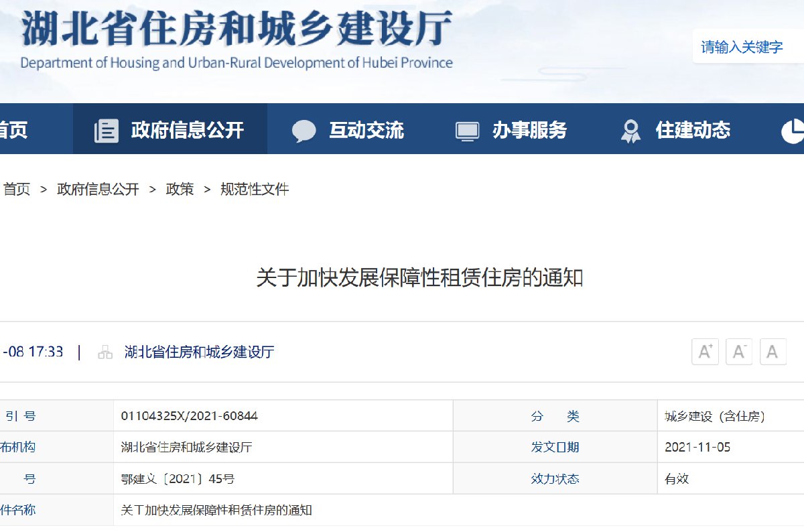Click the organization hierarchy icon beside publisher name

[x=105, y=352]
